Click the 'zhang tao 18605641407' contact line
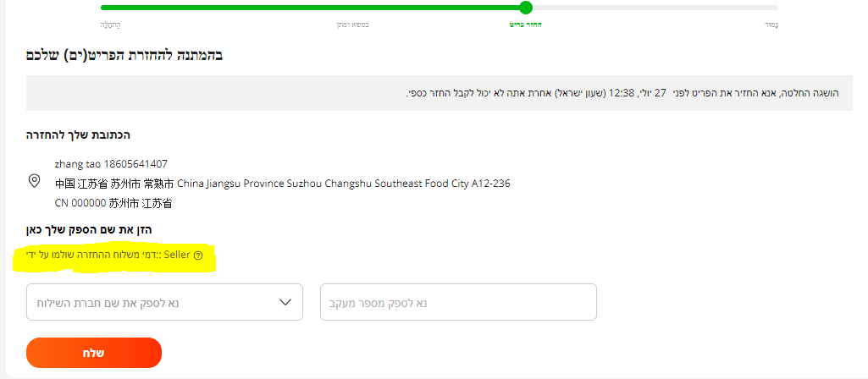 pos(111,163)
